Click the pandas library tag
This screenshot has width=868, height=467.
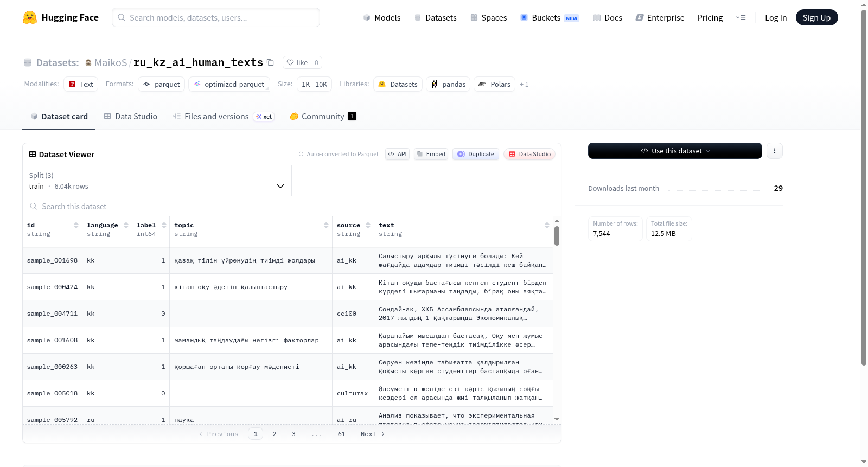448,84
